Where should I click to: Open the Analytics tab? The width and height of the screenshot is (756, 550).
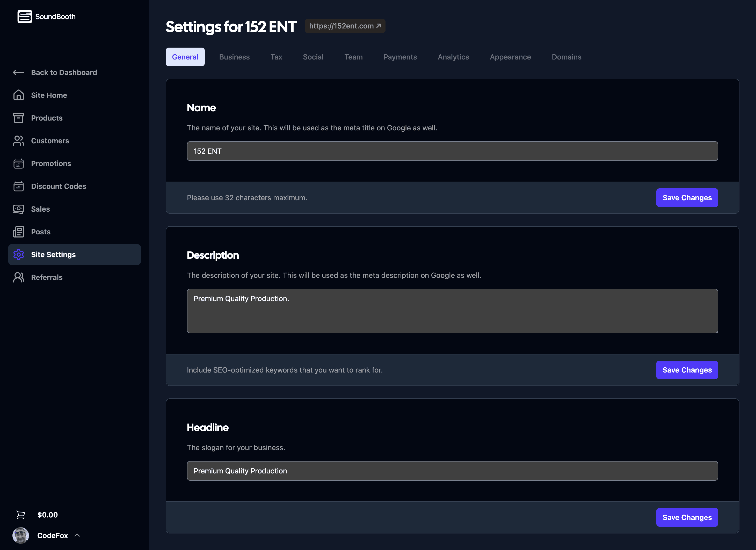pyautogui.click(x=453, y=57)
